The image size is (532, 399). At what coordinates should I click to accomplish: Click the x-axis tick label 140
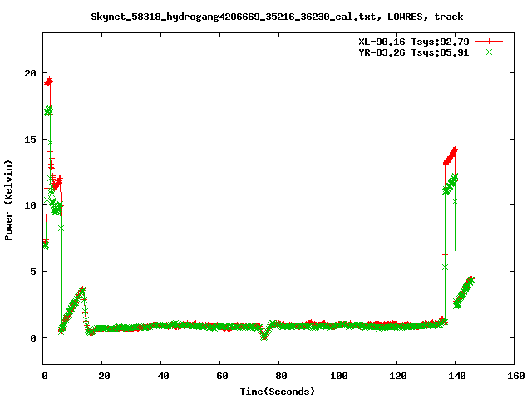456,376
